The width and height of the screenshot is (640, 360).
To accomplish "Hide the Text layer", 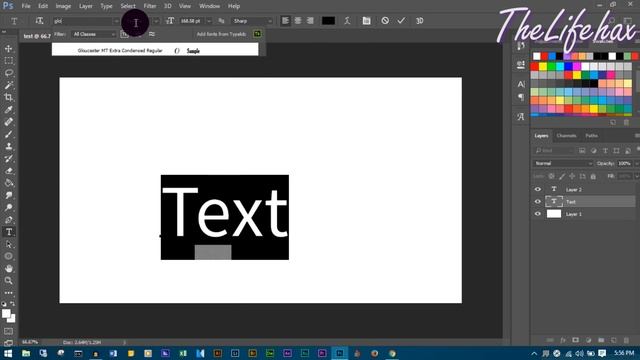I will [x=538, y=202].
